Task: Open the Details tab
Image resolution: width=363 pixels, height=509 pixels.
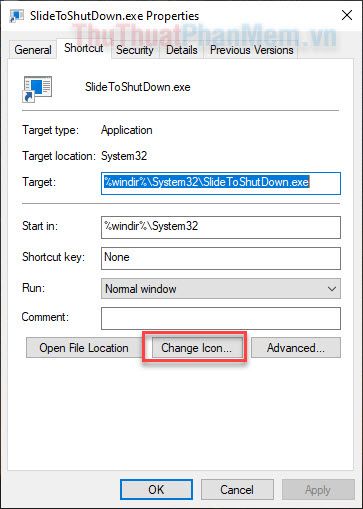Action: click(x=182, y=50)
